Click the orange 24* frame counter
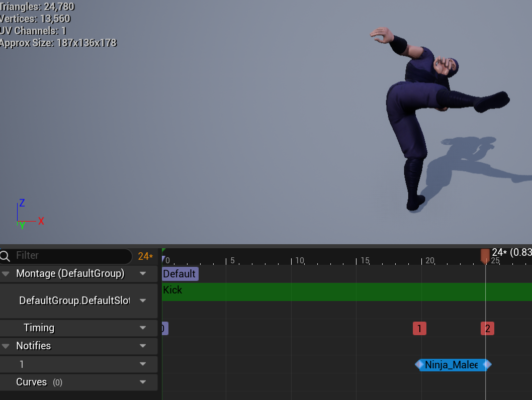Screen dimensions: 532x400 click(145, 256)
